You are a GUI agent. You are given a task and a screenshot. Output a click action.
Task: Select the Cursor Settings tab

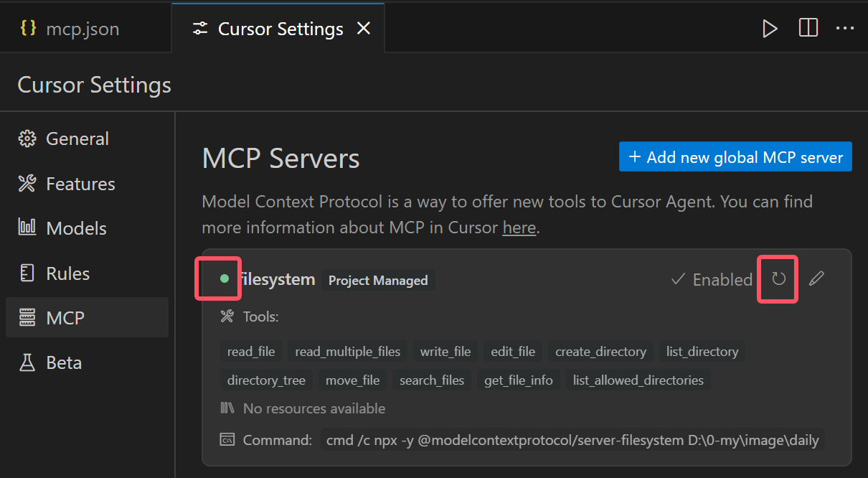tap(278, 29)
